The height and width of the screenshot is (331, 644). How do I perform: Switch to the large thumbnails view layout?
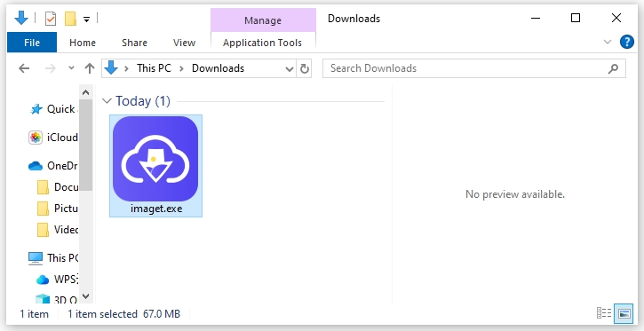(624, 313)
